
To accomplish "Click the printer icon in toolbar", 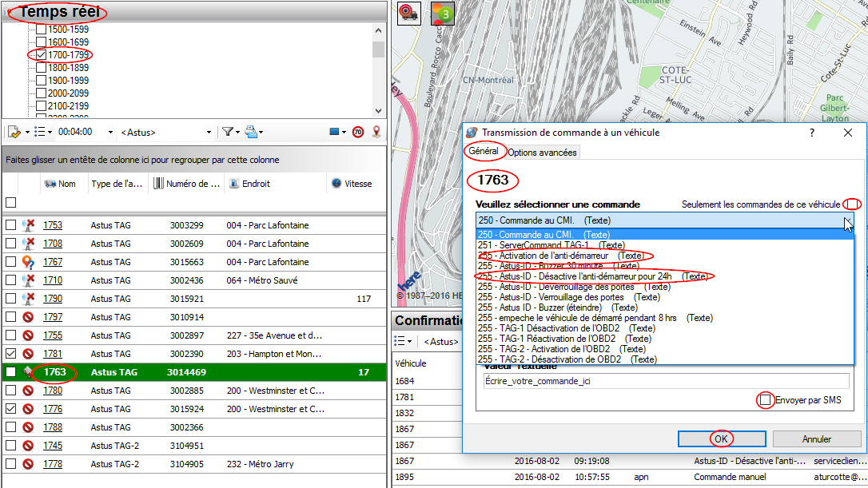I will click(251, 132).
